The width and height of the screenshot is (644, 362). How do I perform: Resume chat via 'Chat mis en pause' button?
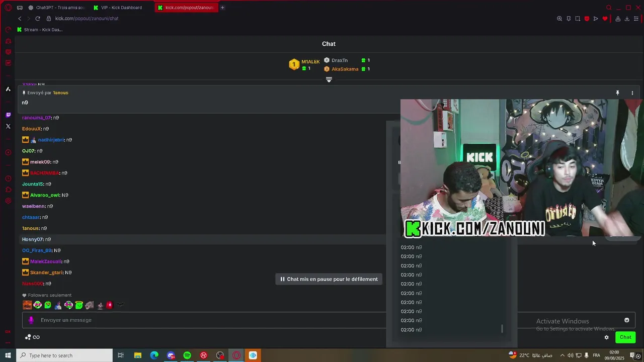pos(329,279)
